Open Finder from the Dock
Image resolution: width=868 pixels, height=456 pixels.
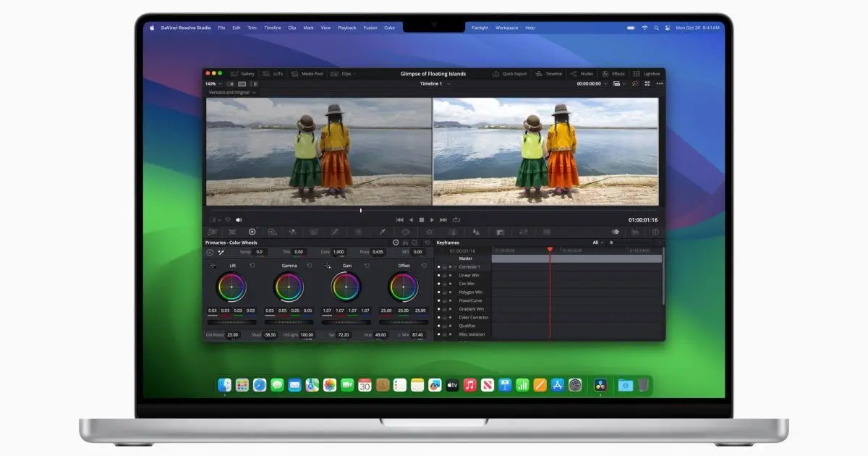pos(225,385)
